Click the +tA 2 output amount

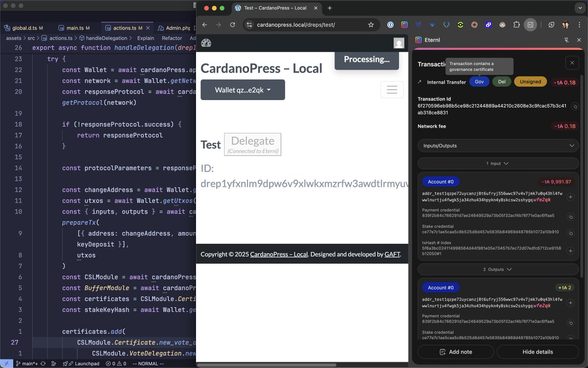[564, 288]
